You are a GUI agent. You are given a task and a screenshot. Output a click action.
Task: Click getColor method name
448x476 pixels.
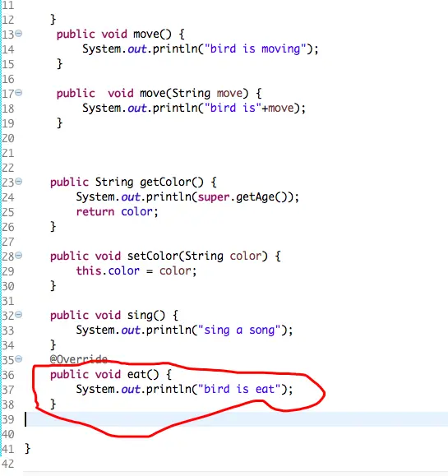[x=165, y=183]
